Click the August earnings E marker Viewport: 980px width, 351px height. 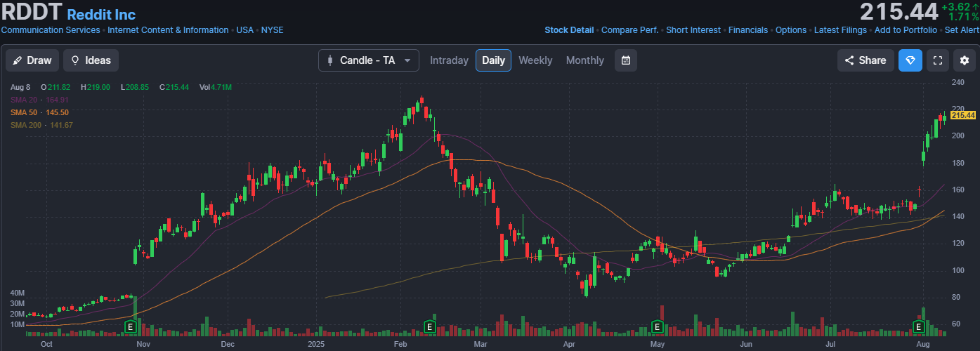coord(917,326)
